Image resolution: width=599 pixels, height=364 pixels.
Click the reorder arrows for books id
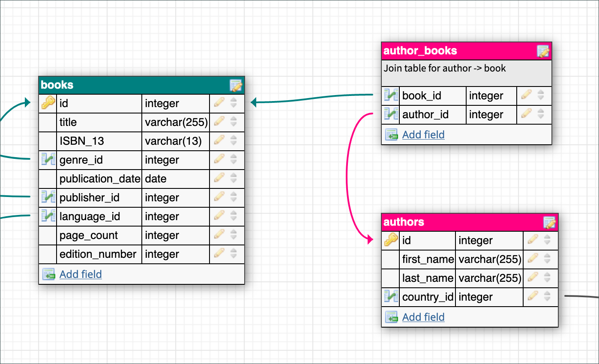[x=234, y=103]
